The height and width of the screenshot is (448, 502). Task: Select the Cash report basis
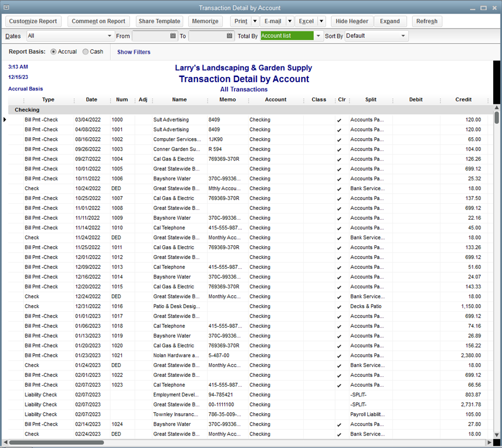(85, 52)
